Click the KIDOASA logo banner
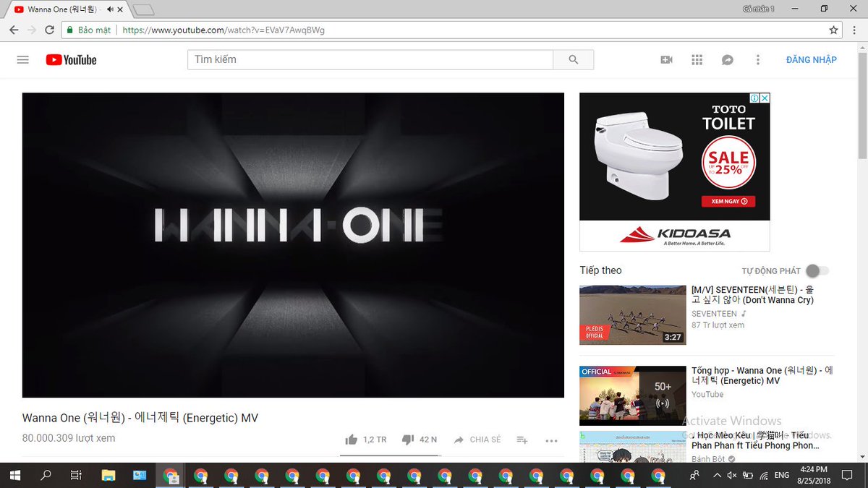Image resolution: width=868 pixels, height=488 pixels. pyautogui.click(x=675, y=236)
